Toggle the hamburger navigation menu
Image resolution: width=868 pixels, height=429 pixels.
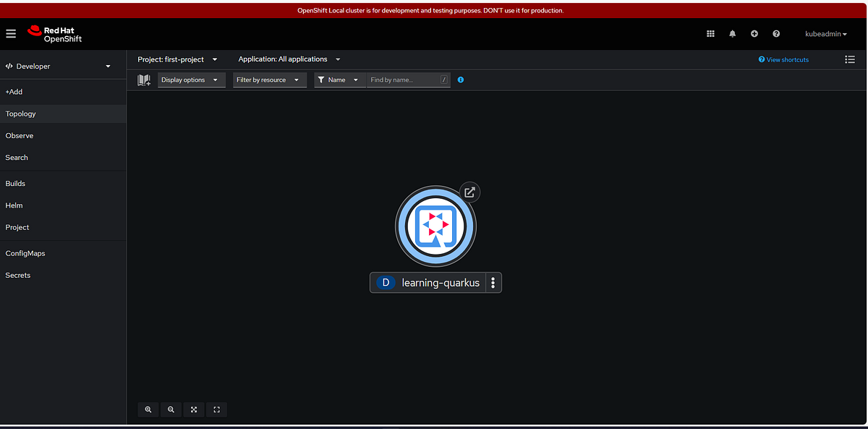point(11,34)
